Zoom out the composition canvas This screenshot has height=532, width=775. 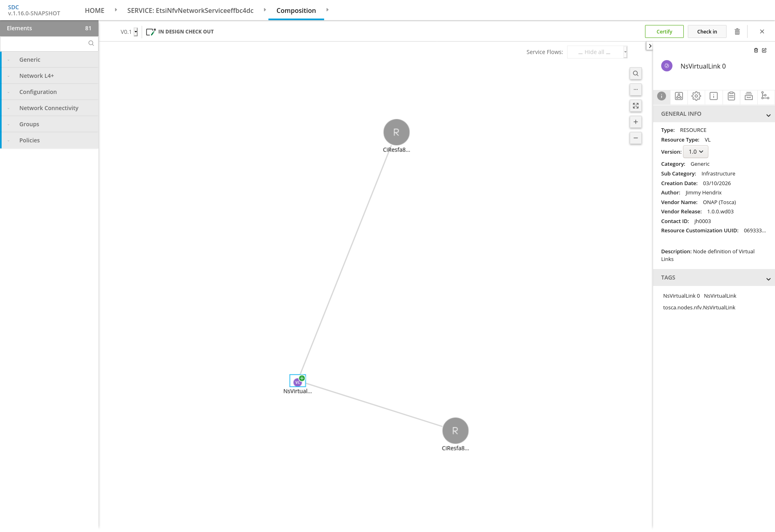635,138
